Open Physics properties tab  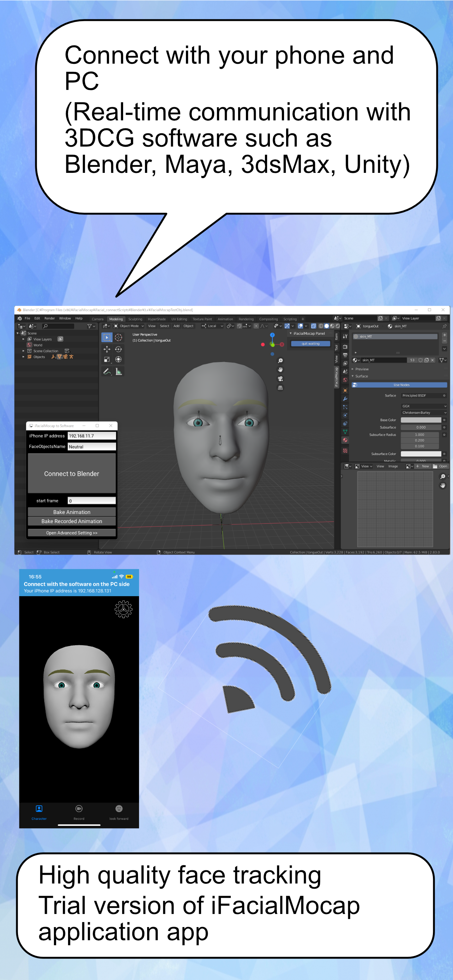point(345,416)
